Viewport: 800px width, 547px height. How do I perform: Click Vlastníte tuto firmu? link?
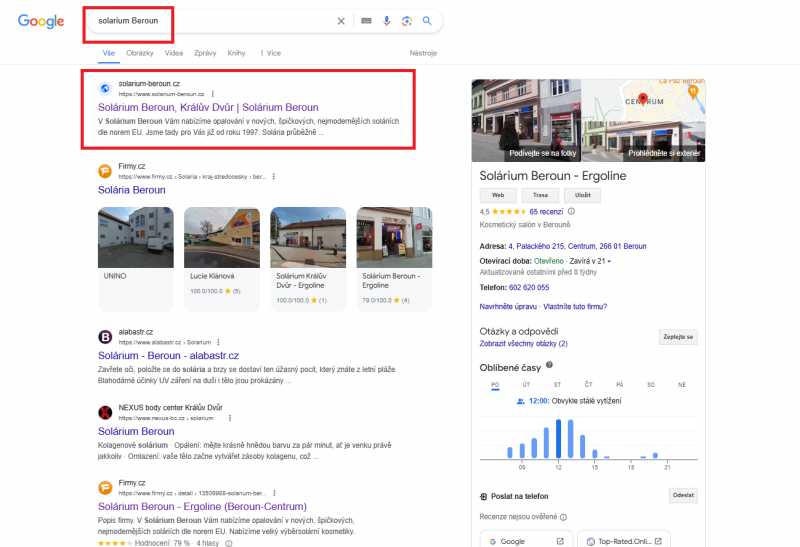coord(575,307)
